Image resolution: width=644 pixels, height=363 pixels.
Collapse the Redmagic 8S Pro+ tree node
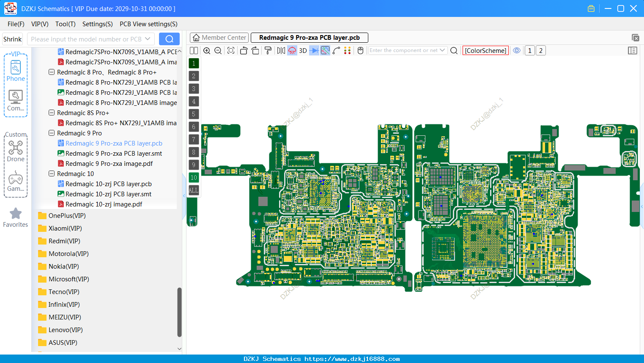tap(52, 113)
